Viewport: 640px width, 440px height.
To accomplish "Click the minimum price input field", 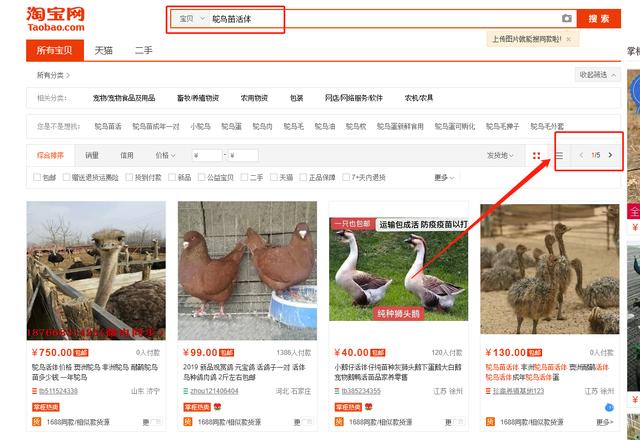I will click(x=207, y=156).
